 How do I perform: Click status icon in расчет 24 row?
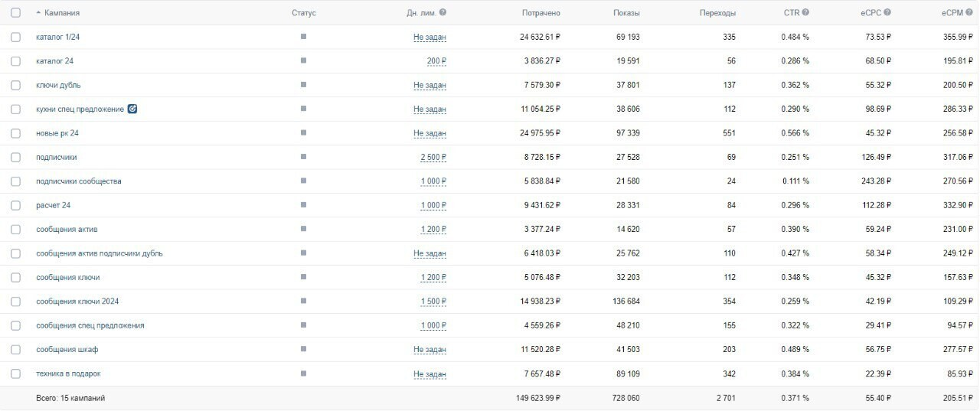point(303,205)
